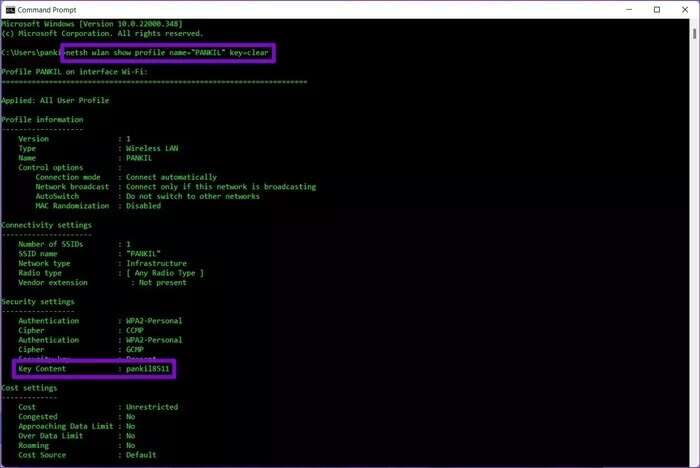Click the Profile information heading
Screen dimensions: 700x468
pyautogui.click(x=42, y=120)
